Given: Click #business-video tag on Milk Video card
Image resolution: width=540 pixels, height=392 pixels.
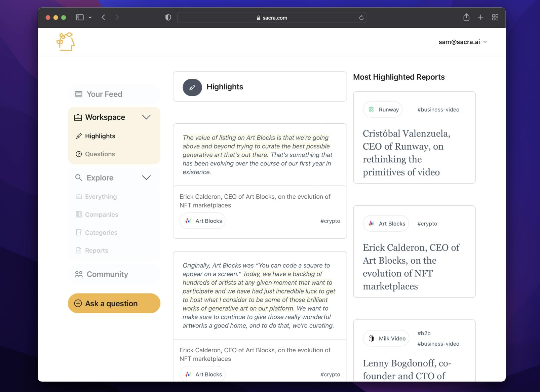Looking at the screenshot, I should pos(438,344).
